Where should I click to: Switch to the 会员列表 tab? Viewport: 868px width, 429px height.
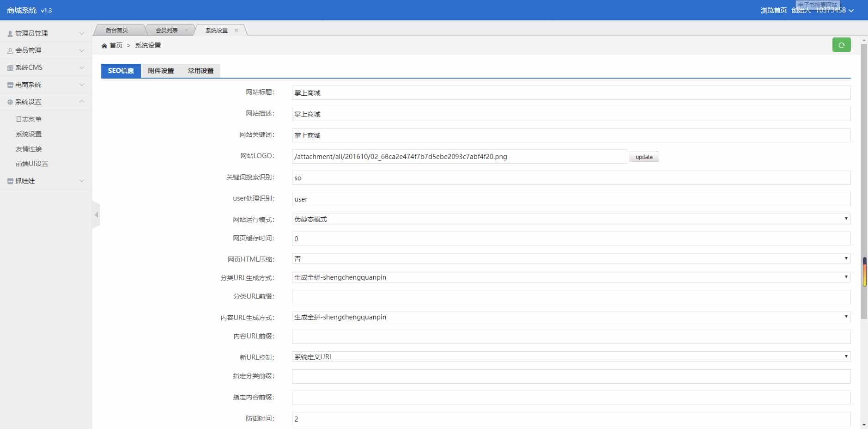168,30
